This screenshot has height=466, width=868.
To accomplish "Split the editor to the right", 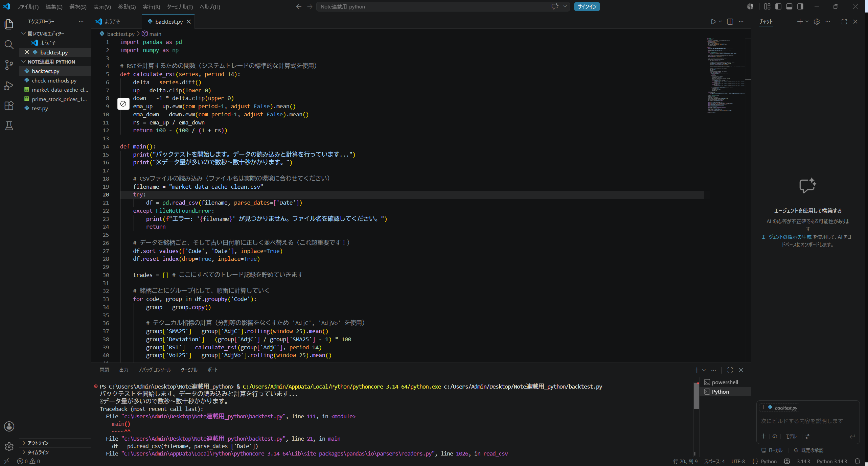I will click(730, 22).
